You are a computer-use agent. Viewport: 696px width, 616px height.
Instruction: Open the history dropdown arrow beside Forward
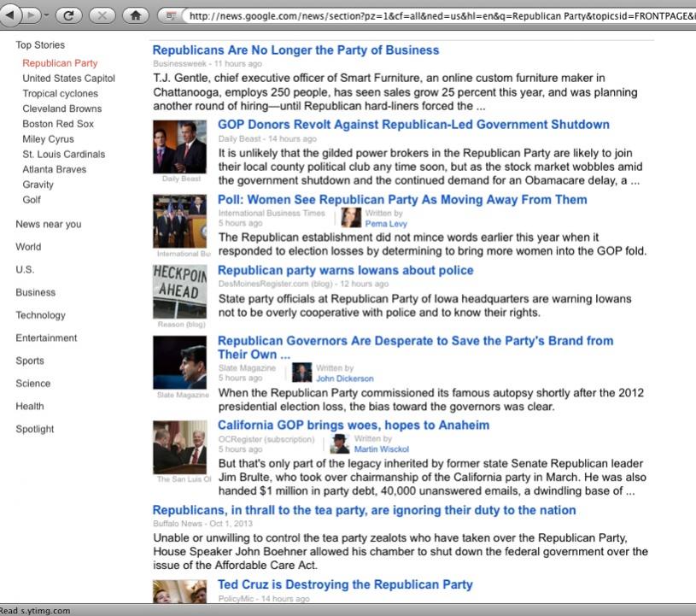pyautogui.click(x=46, y=15)
